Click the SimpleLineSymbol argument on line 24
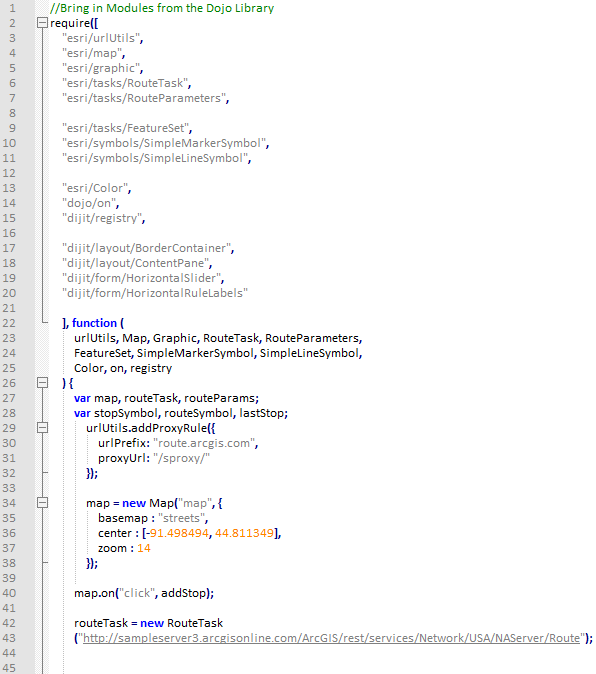The width and height of the screenshot is (596, 674). coord(309,353)
